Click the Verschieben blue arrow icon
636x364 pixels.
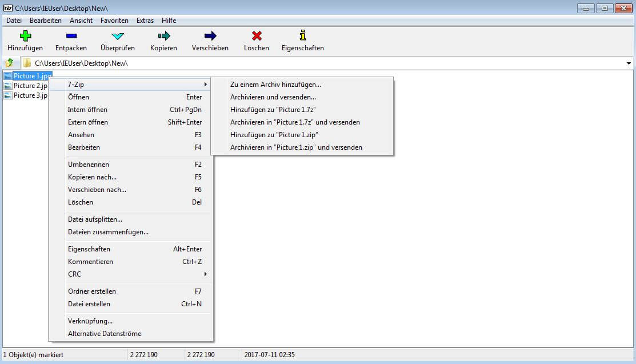click(x=210, y=35)
